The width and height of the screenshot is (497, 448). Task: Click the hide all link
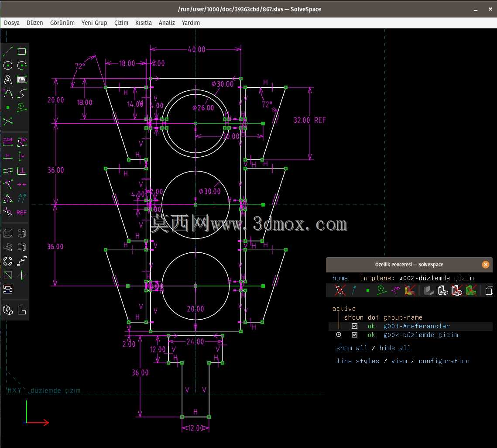(x=395, y=348)
